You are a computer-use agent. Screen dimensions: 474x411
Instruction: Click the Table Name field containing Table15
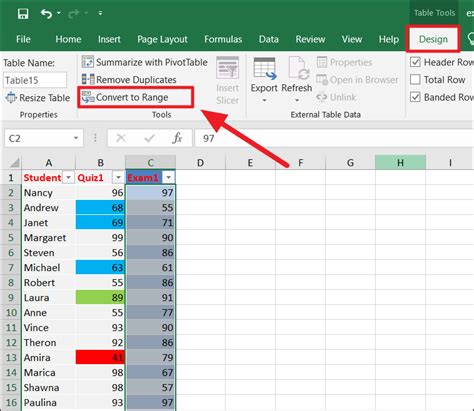tap(35, 80)
